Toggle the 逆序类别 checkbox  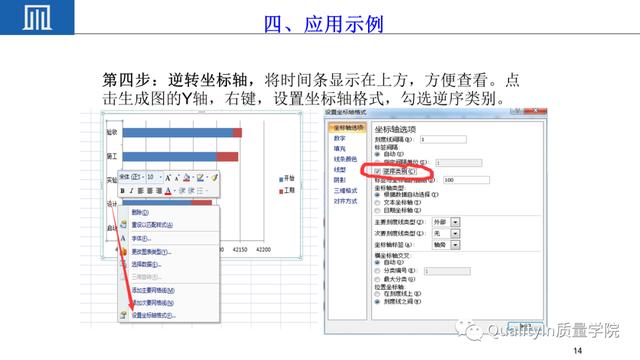click(378, 171)
